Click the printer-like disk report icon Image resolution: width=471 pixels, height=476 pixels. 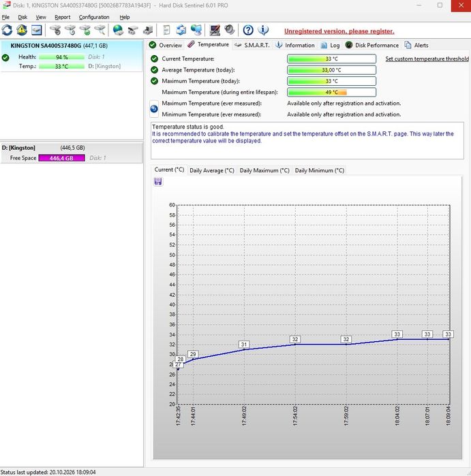[x=133, y=30]
